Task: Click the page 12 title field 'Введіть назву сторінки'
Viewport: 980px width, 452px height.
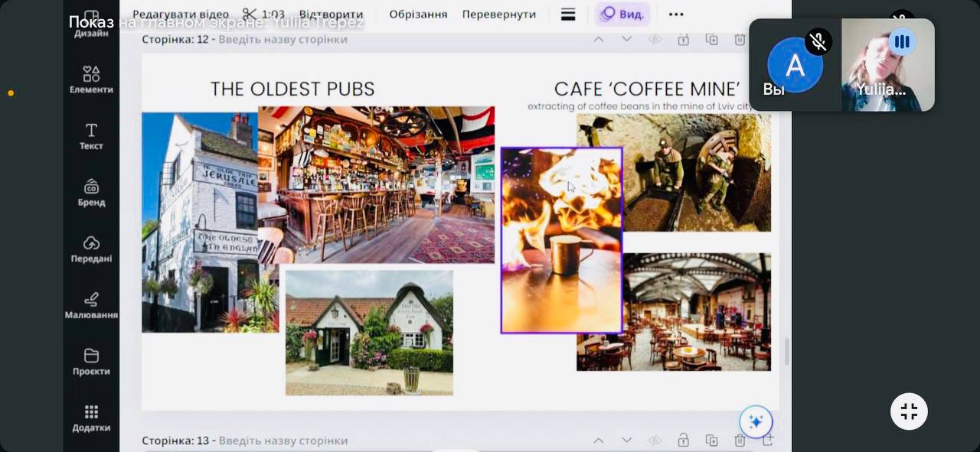Action: tap(283, 39)
